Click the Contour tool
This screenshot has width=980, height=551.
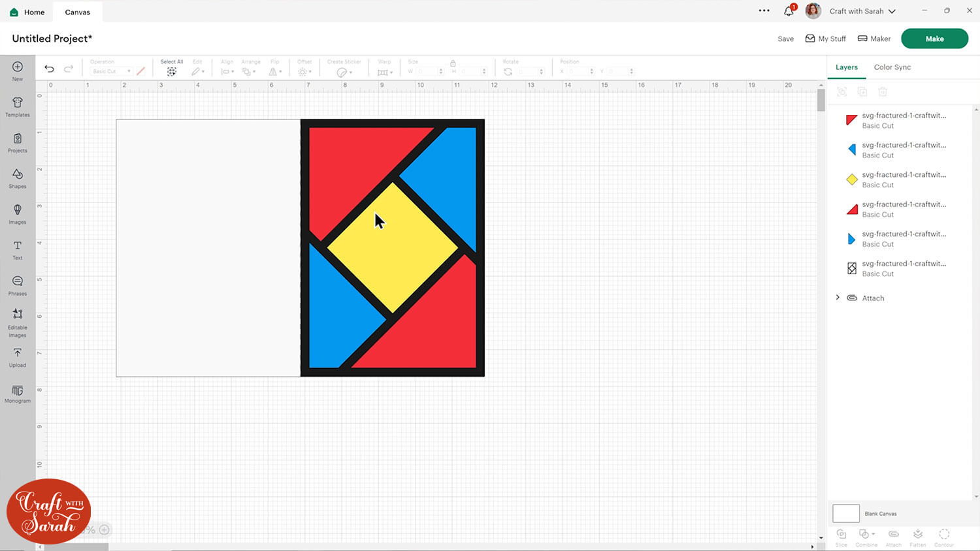[x=944, y=537]
